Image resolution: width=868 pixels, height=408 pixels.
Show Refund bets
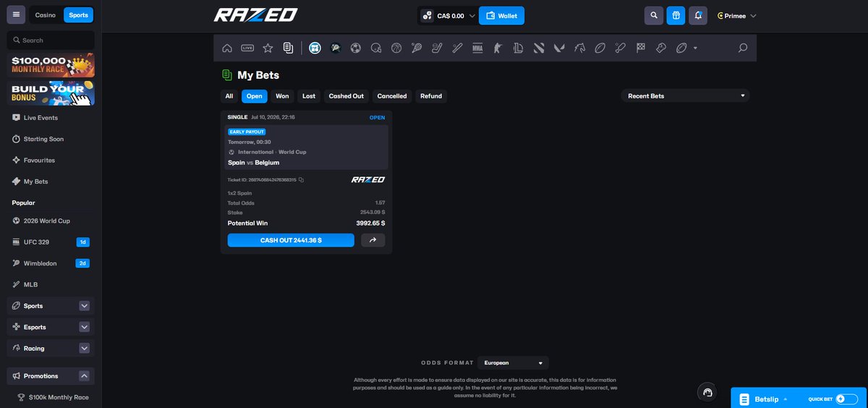point(431,96)
